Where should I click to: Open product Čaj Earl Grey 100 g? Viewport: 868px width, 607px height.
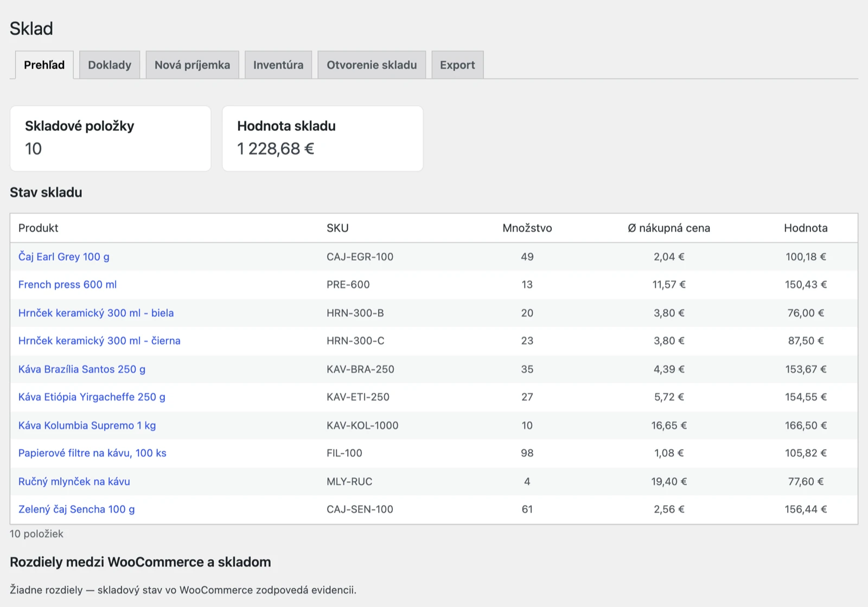(64, 257)
